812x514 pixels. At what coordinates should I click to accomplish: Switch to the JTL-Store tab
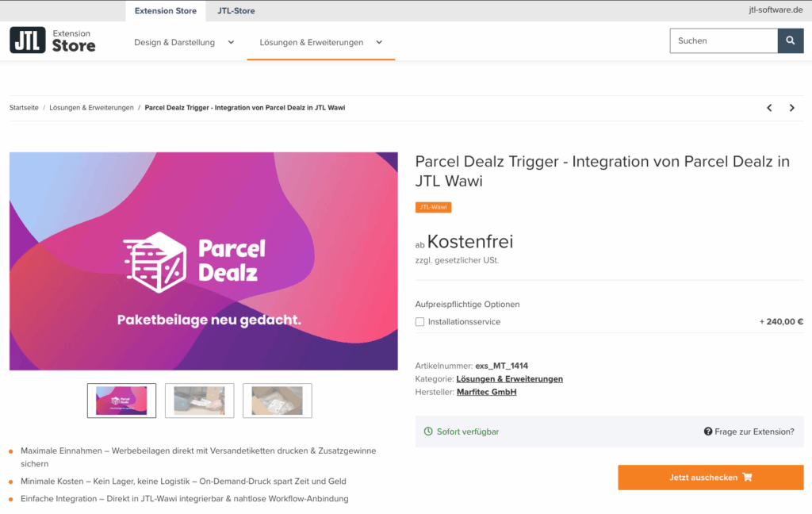pyautogui.click(x=236, y=11)
